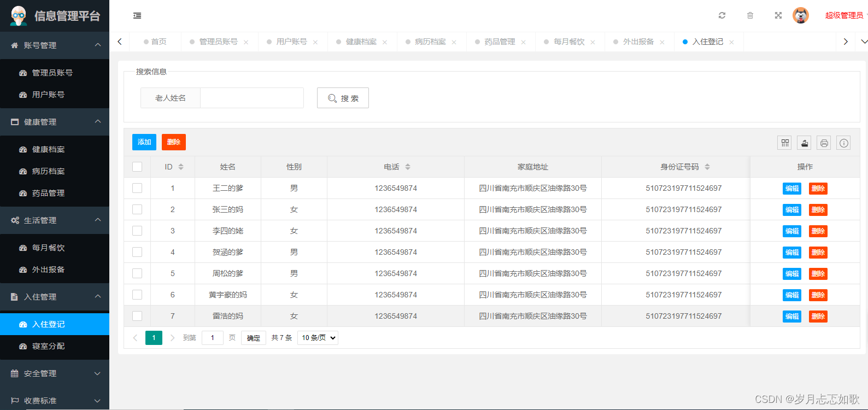868x410 pixels.
Task: Check the row for 雷浩的妈
Action: coord(137,316)
